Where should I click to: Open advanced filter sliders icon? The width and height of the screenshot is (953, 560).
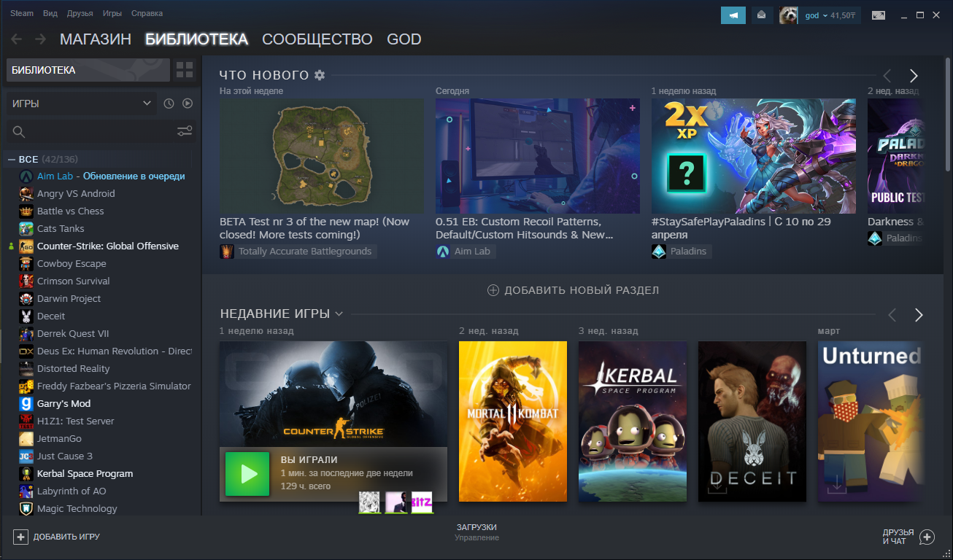click(x=185, y=131)
